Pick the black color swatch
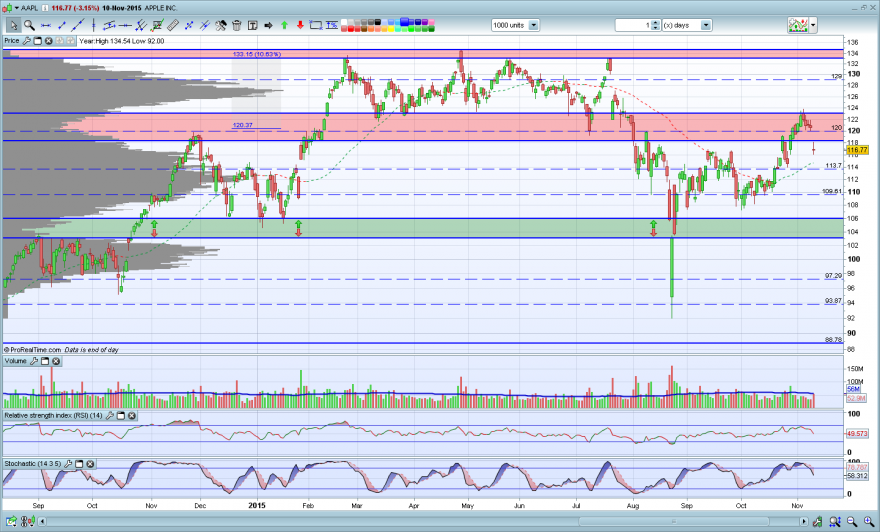Viewport: 880px width, 532px height. tap(377, 22)
